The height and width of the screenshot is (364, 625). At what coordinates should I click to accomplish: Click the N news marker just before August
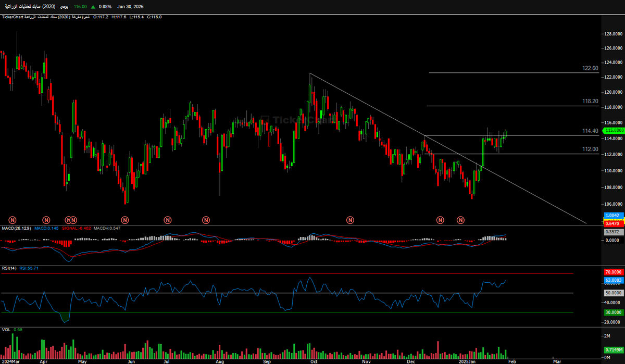[207, 220]
